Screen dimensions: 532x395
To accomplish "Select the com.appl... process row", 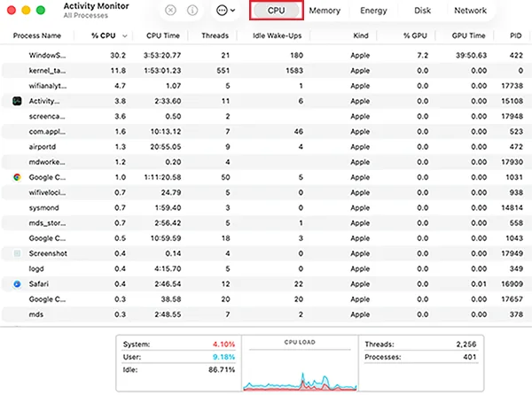I will point(266,131).
